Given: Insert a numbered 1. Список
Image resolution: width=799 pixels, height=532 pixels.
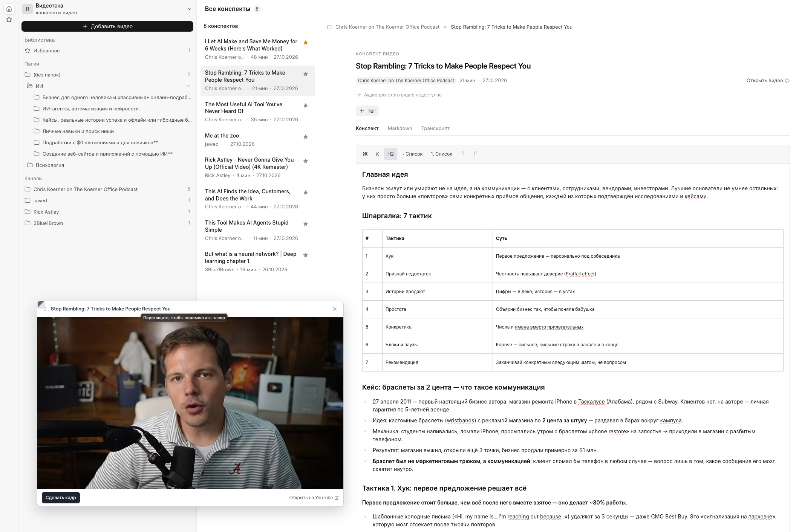Looking at the screenshot, I should (441, 154).
